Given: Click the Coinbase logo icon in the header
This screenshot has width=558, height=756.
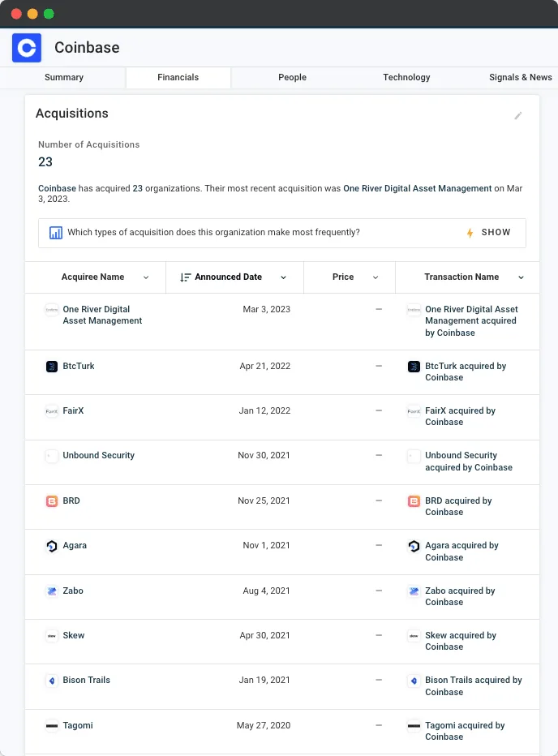Looking at the screenshot, I should click(26, 48).
